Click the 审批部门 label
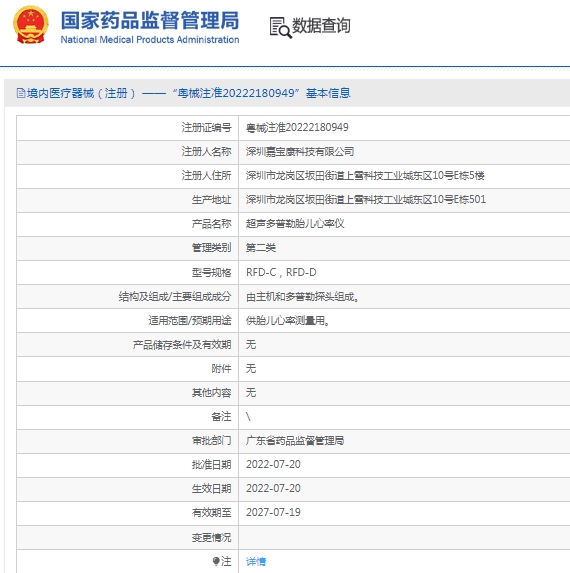Viewport: 570px width, 573px height. (x=212, y=441)
